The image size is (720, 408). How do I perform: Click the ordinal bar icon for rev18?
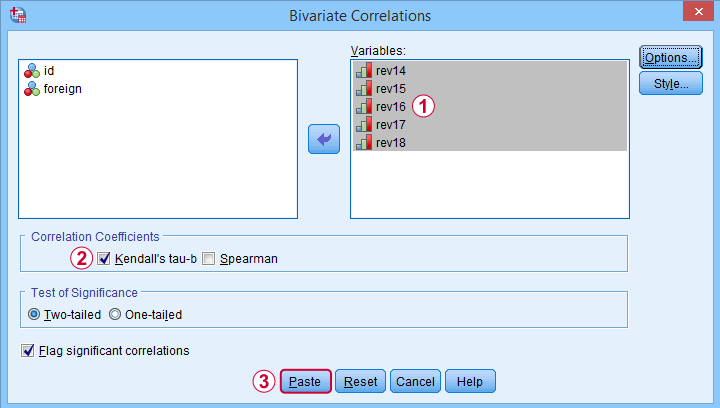point(364,143)
